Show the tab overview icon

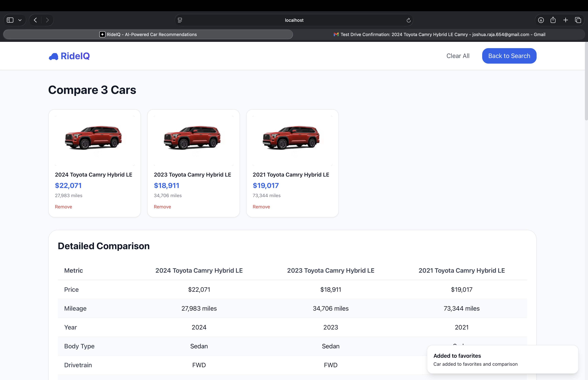[578, 20]
